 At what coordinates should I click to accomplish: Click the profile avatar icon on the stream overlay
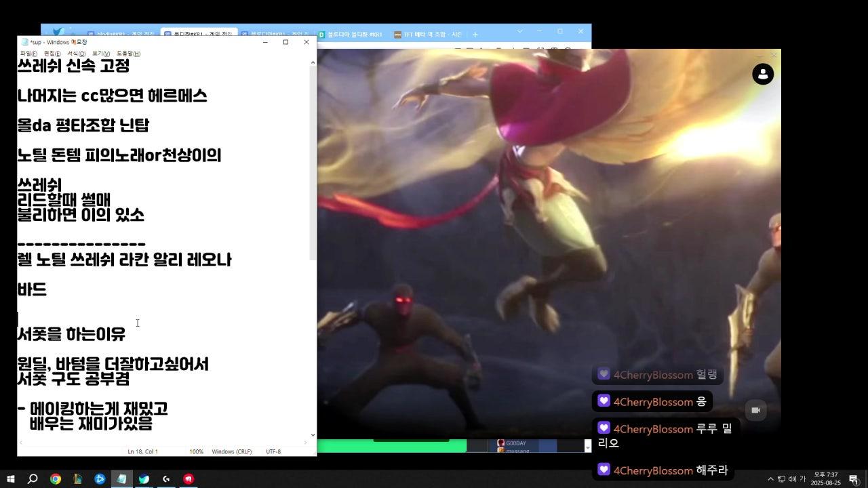763,74
